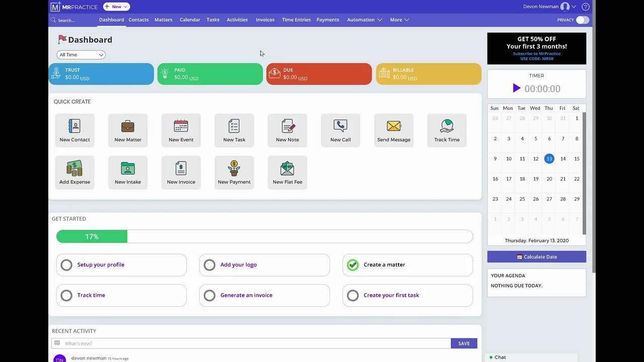Click the search magnifier icon

point(53,20)
